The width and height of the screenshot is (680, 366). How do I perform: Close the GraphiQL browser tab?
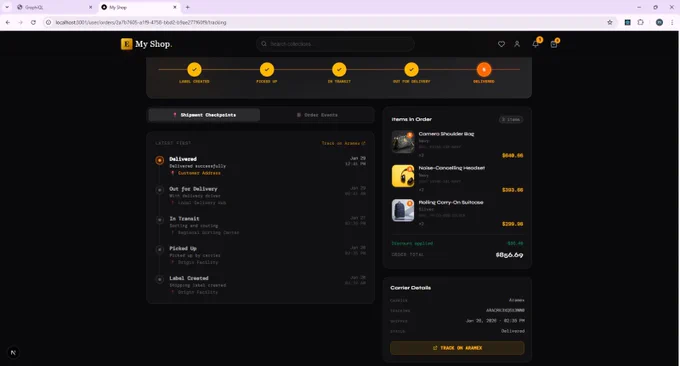tap(90, 7)
